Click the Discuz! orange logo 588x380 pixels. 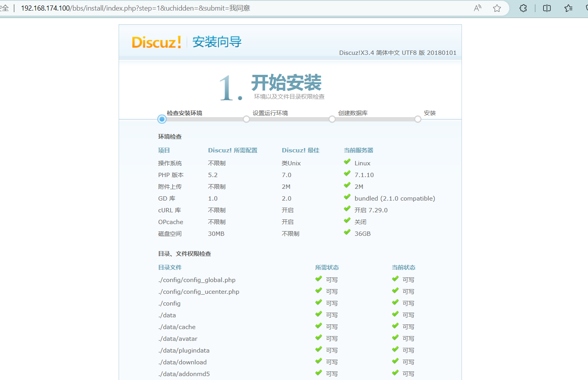pos(156,42)
